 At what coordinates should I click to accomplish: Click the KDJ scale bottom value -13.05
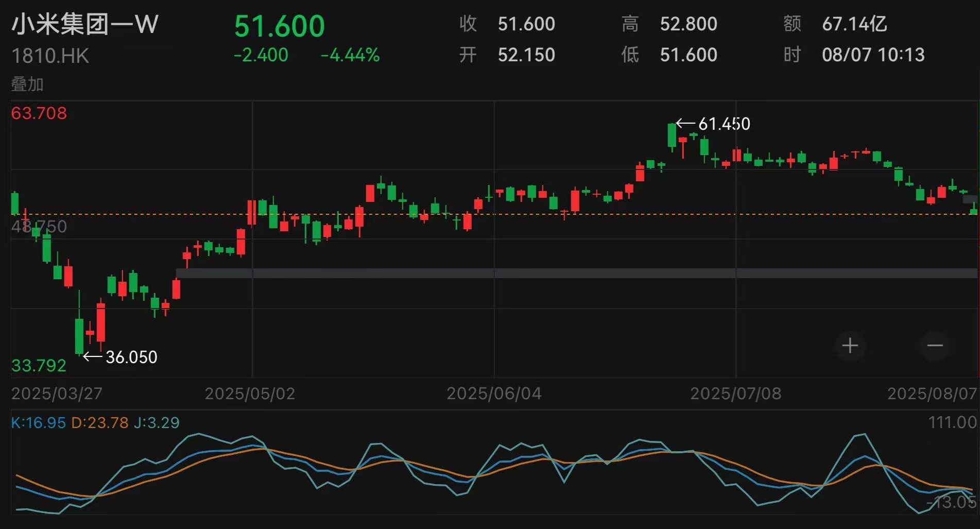pyautogui.click(x=952, y=502)
